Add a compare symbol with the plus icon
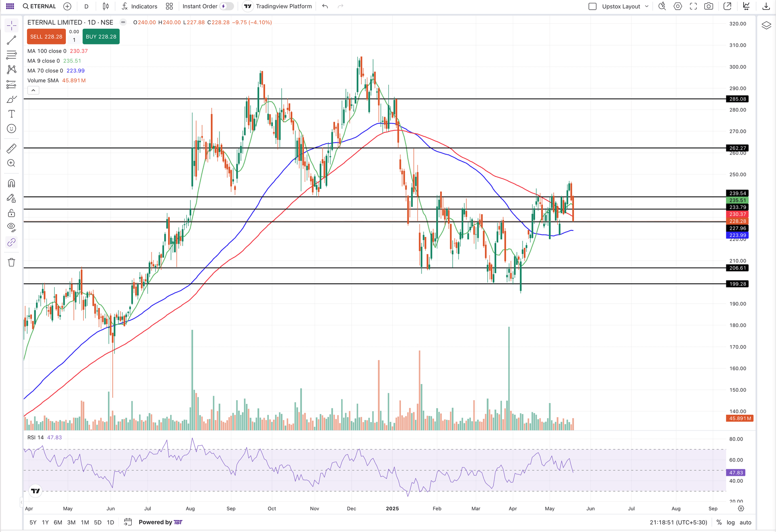The width and height of the screenshot is (776, 532). click(x=67, y=6)
